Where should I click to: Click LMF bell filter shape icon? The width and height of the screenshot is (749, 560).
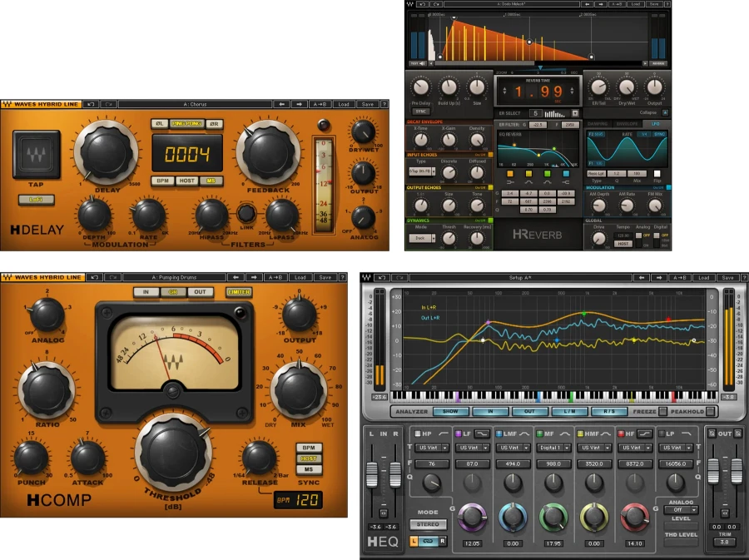pos(524,434)
